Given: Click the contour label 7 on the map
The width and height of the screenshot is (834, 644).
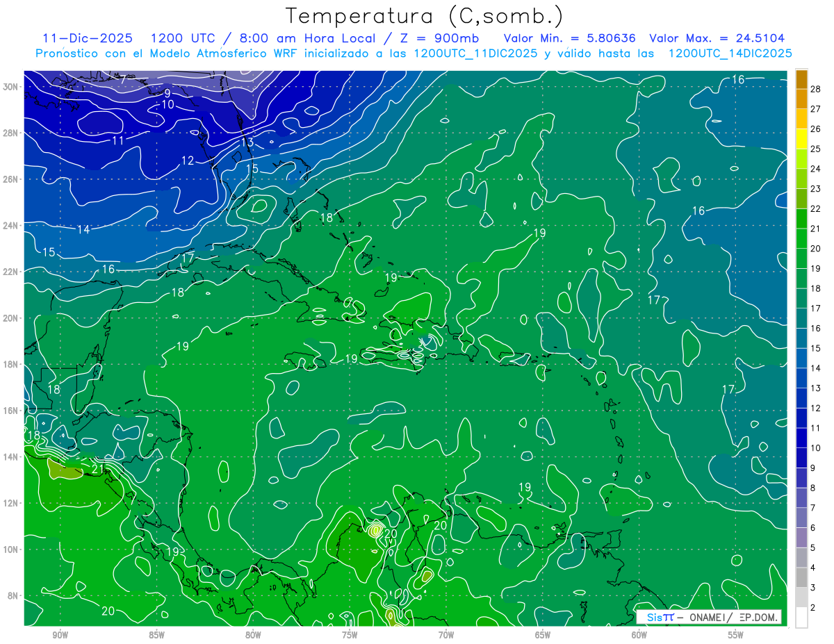Looking at the screenshot, I should (123, 80).
